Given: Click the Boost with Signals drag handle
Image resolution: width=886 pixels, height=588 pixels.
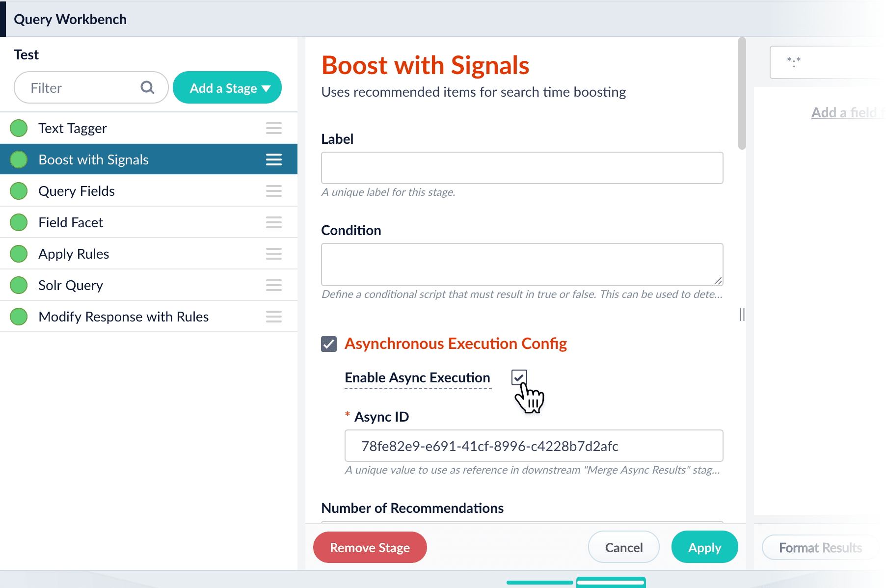Looking at the screenshot, I should tap(273, 160).
